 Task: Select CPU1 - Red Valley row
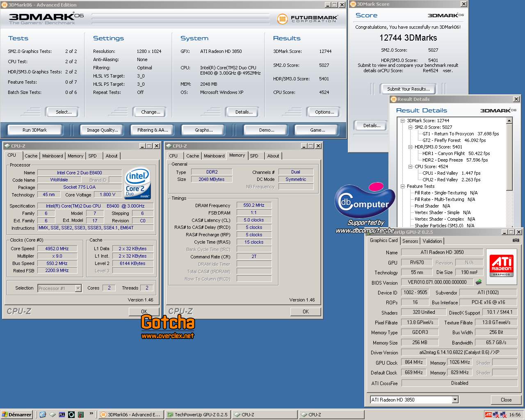(x=451, y=173)
